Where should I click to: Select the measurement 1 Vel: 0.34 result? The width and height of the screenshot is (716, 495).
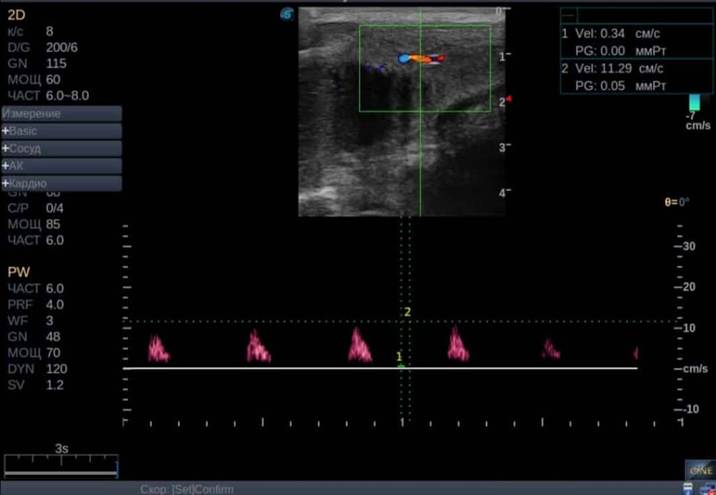click(611, 33)
